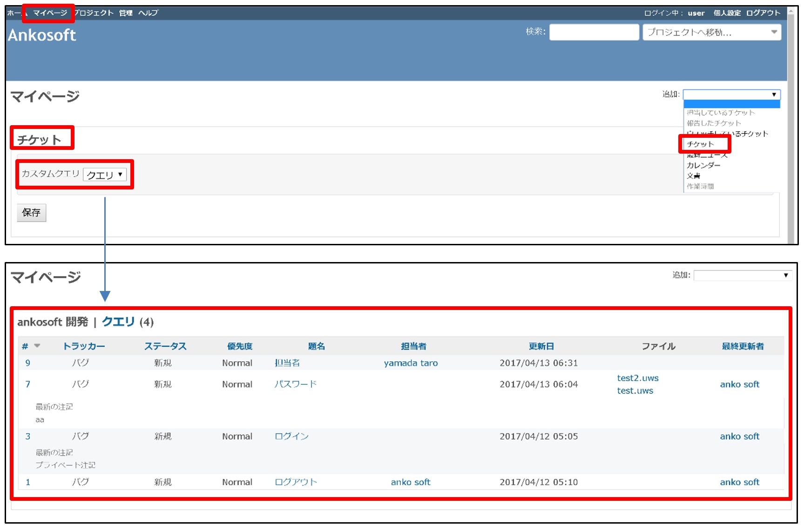Open the パスワード issue link

296,384
